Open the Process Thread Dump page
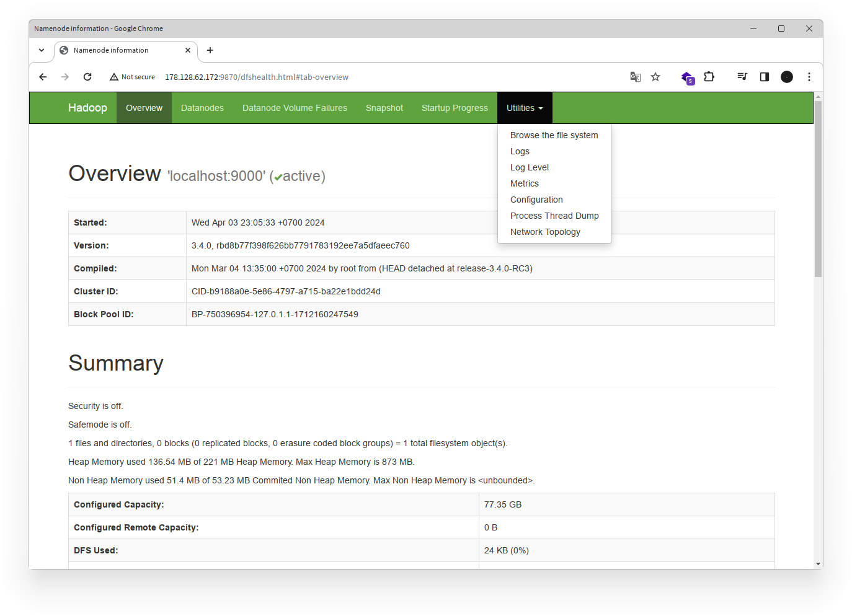852x616 pixels. 554,215
